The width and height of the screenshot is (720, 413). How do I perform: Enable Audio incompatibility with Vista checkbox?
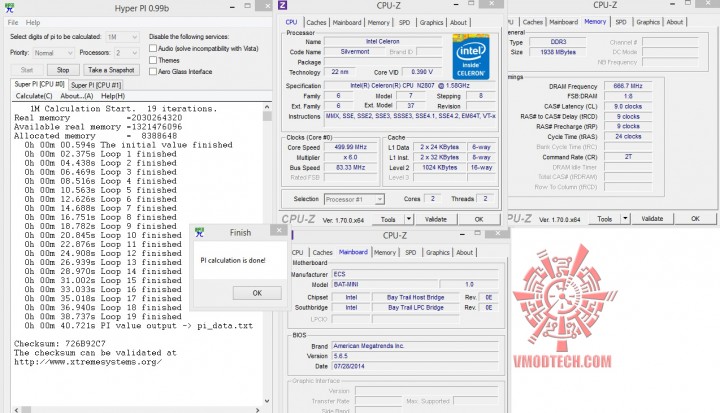(153, 48)
